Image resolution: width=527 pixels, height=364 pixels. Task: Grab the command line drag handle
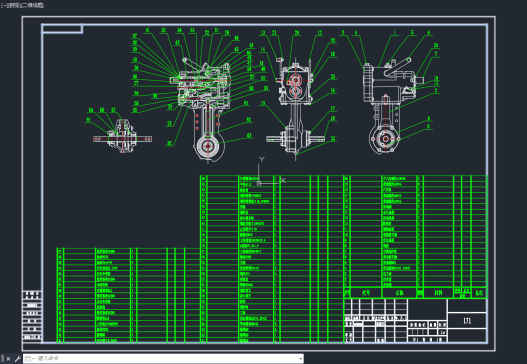pos(3,359)
